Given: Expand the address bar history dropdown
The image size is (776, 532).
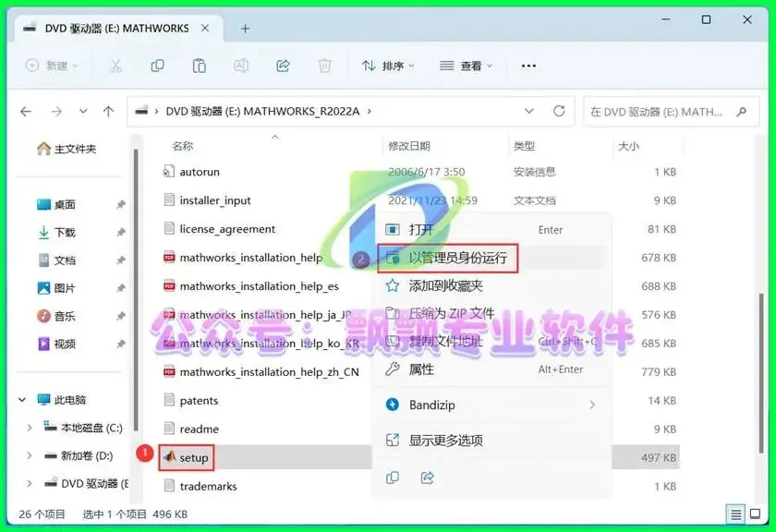Looking at the screenshot, I should (x=529, y=111).
